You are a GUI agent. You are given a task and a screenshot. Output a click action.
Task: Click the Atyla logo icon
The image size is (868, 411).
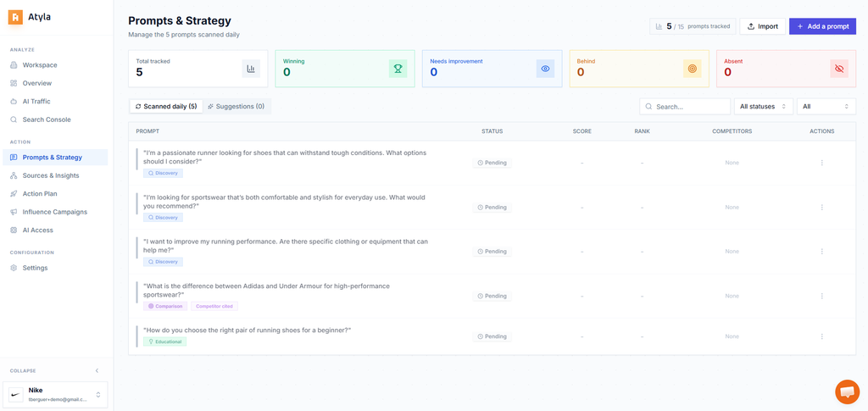15,17
